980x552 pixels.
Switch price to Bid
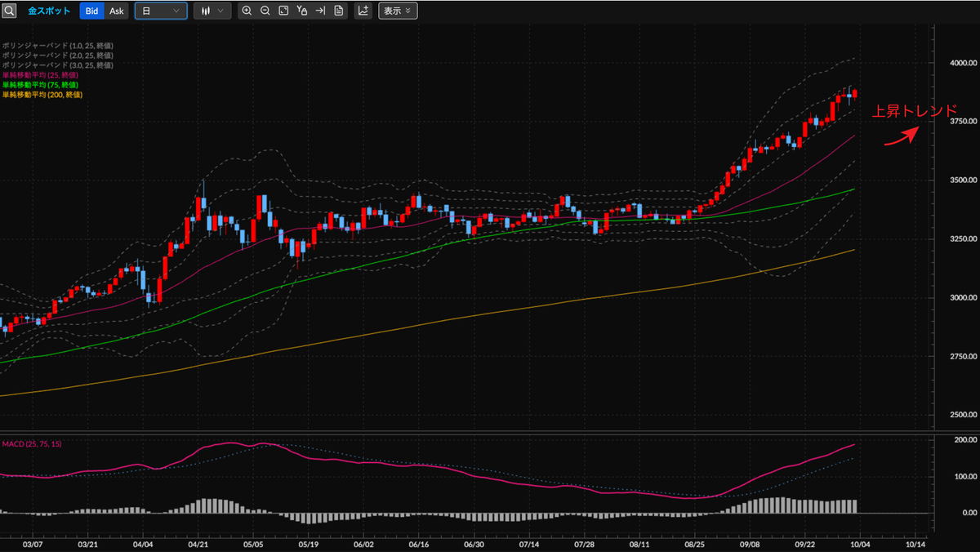[x=91, y=11]
